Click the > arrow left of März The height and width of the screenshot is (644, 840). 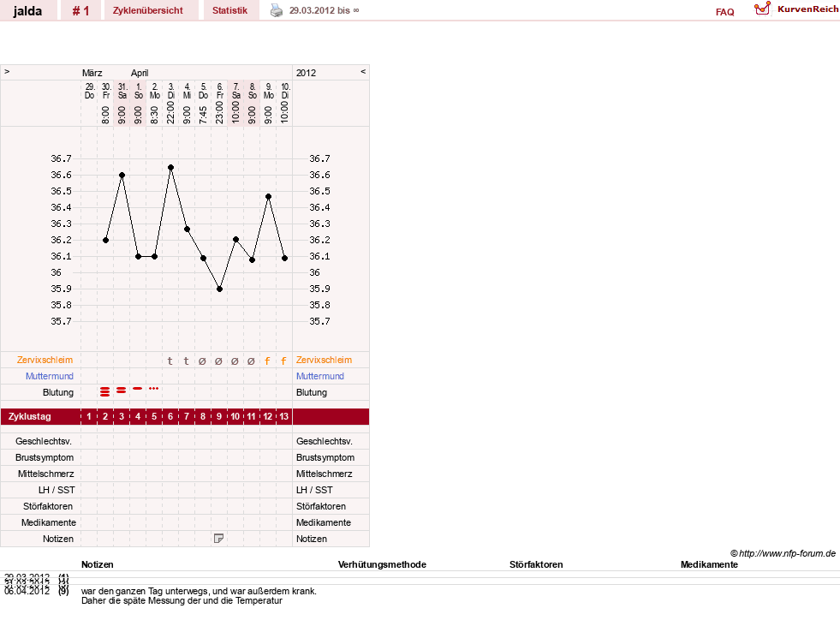pos(7,71)
